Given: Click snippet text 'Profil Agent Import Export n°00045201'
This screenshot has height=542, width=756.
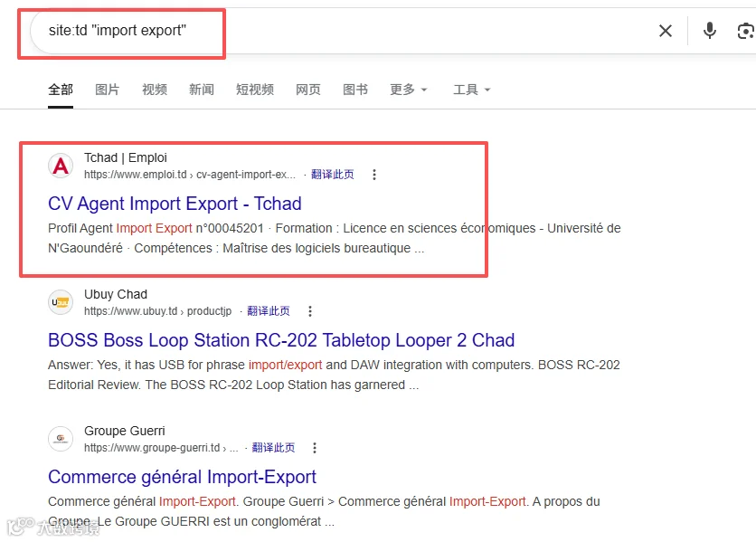Looking at the screenshot, I should [156, 228].
